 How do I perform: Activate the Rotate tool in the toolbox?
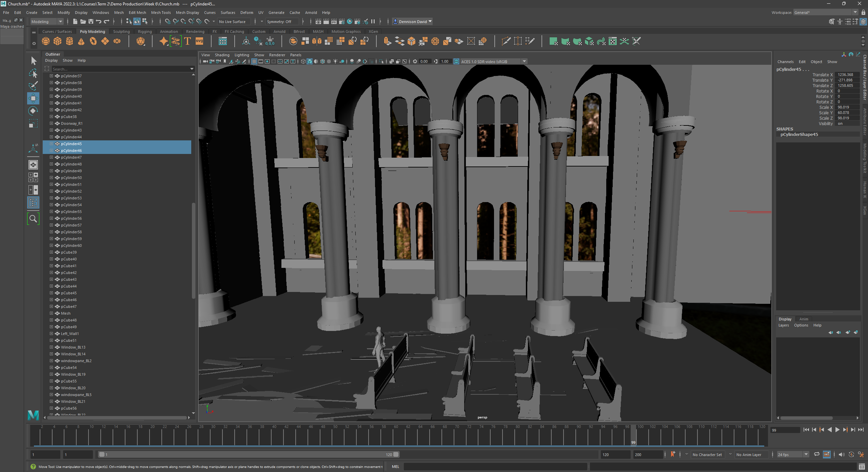tap(33, 111)
